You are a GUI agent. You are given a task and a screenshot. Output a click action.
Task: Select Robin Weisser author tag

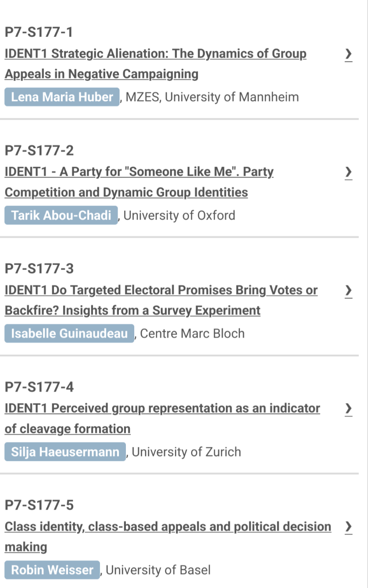pos(52,570)
